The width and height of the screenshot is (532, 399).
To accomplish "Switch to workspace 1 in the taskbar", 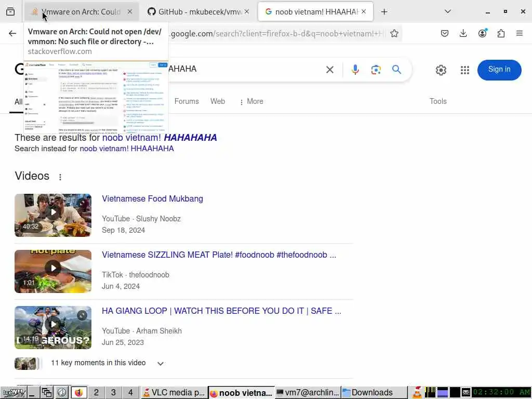I will pos(79,393).
